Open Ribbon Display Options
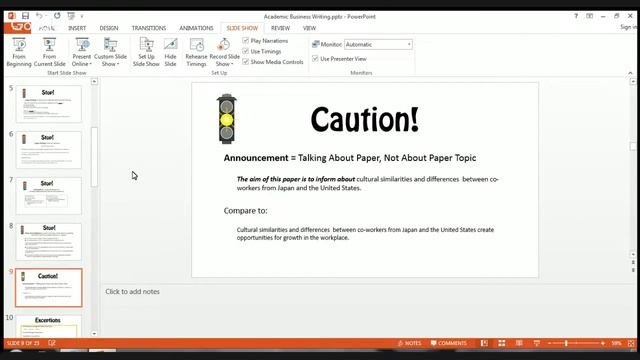Viewport: 640px width, 360px height. click(589, 16)
